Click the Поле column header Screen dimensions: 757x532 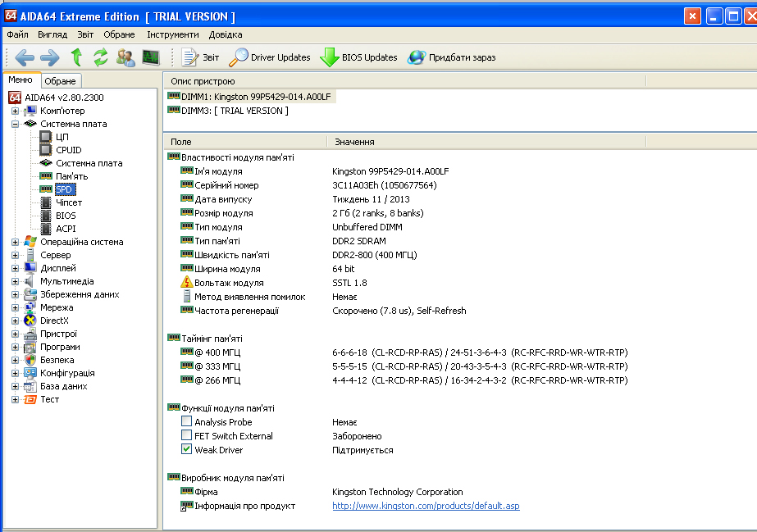click(245, 142)
